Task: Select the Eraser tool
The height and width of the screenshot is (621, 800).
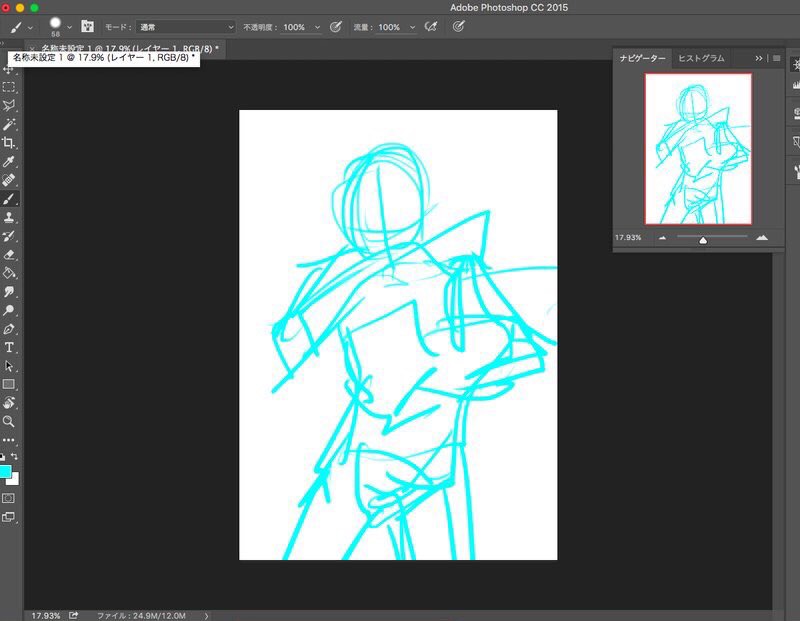Action: 9,254
